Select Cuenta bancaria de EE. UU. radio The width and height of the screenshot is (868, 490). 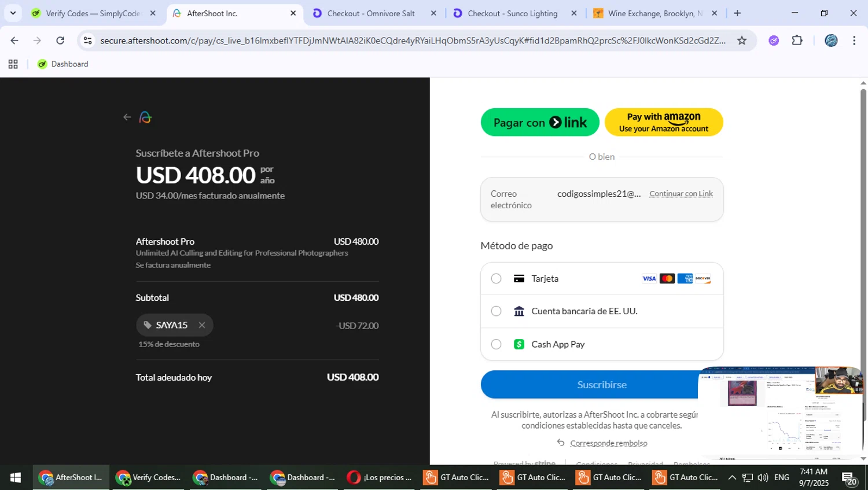(x=496, y=311)
